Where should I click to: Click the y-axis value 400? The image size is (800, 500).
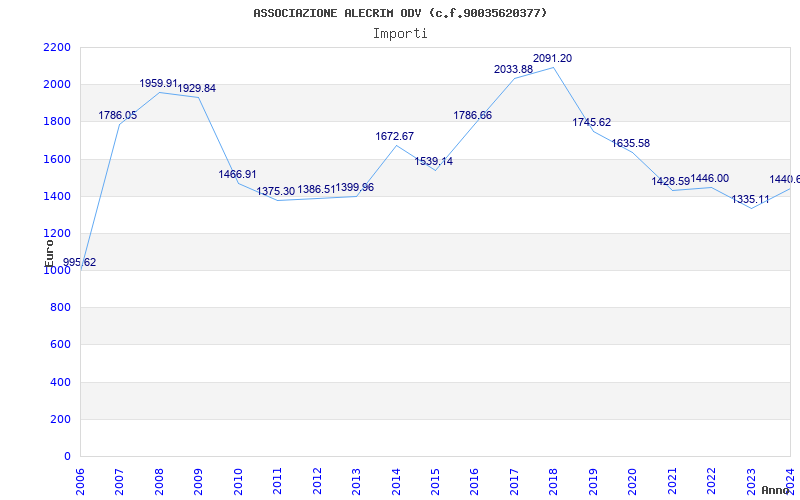60,382
